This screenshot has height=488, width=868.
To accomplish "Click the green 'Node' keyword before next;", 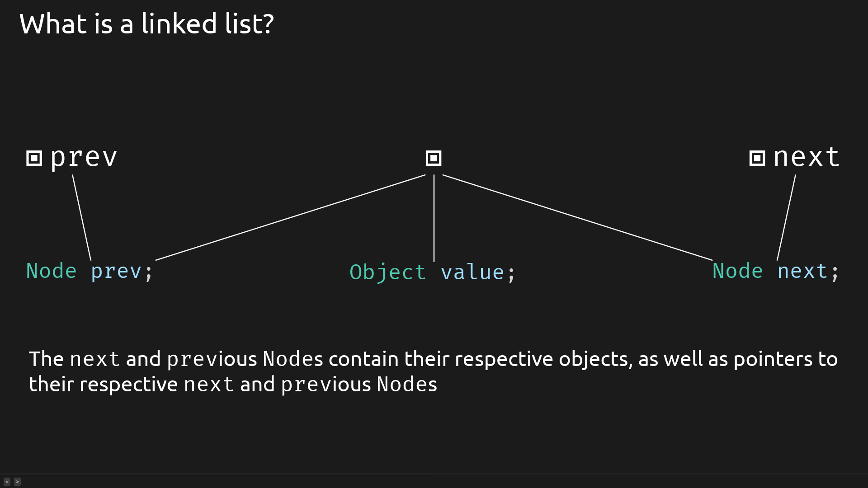I will click(x=738, y=271).
